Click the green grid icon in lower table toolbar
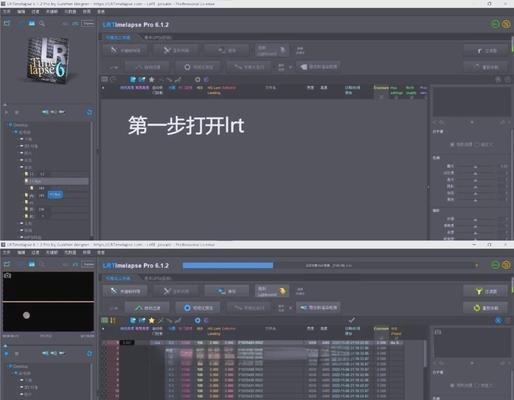The image size is (514, 400). 105,320
